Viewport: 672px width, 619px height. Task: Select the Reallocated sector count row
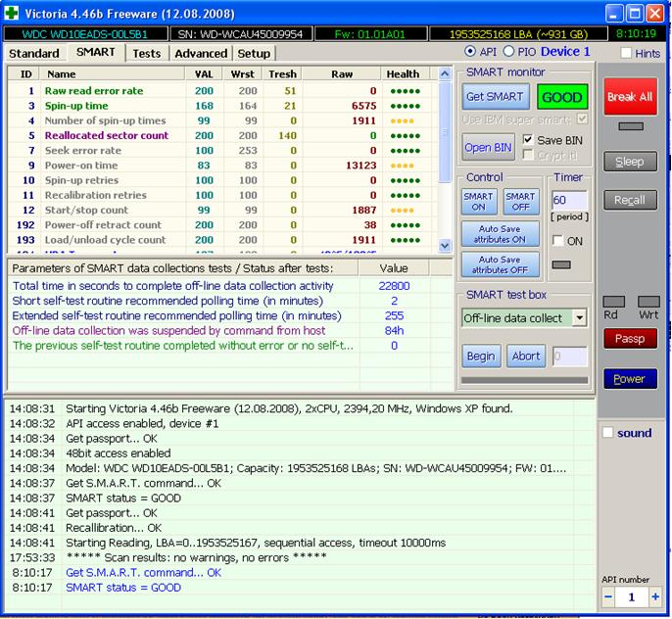[223, 135]
